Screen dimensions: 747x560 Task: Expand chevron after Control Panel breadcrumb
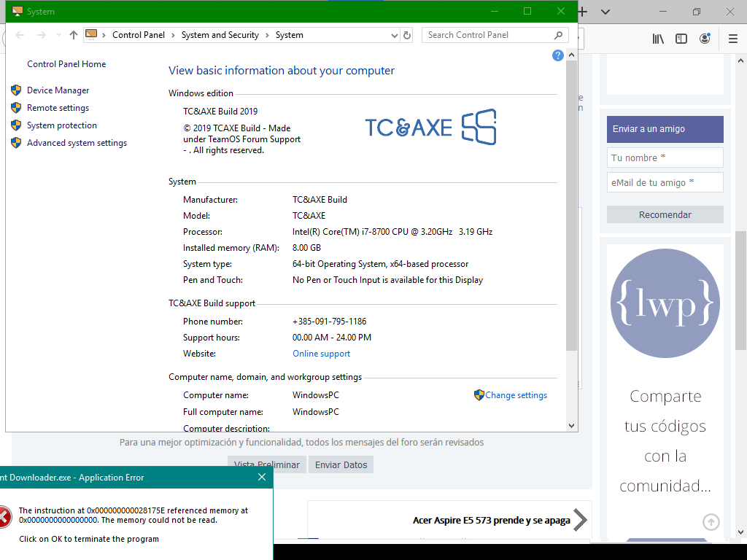coord(172,35)
